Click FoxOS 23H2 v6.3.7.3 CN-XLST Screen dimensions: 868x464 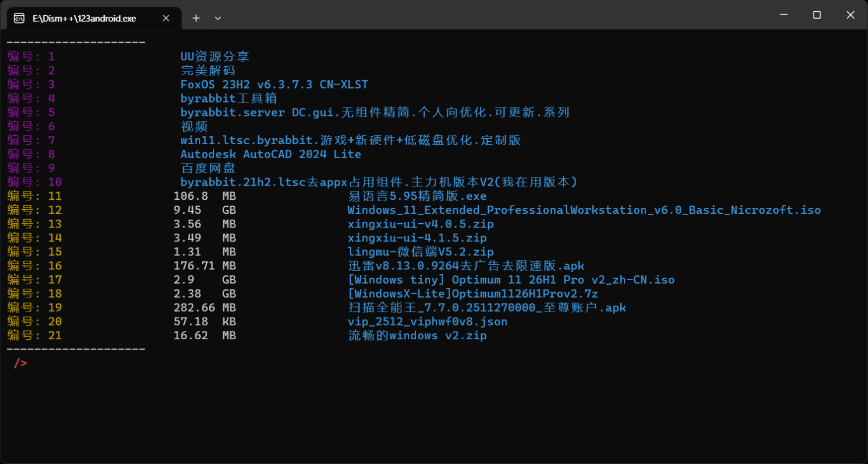(275, 84)
